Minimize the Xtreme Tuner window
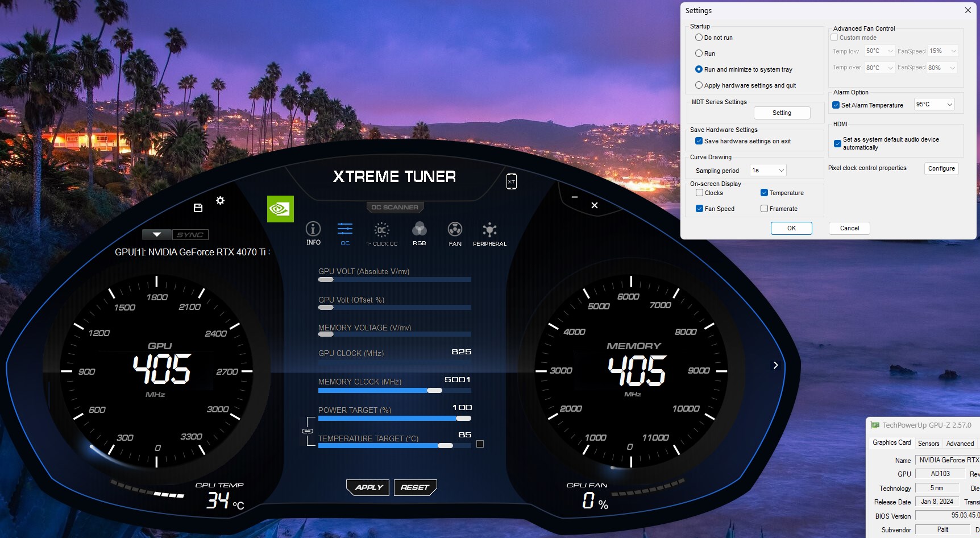This screenshot has height=538, width=980. point(575,197)
